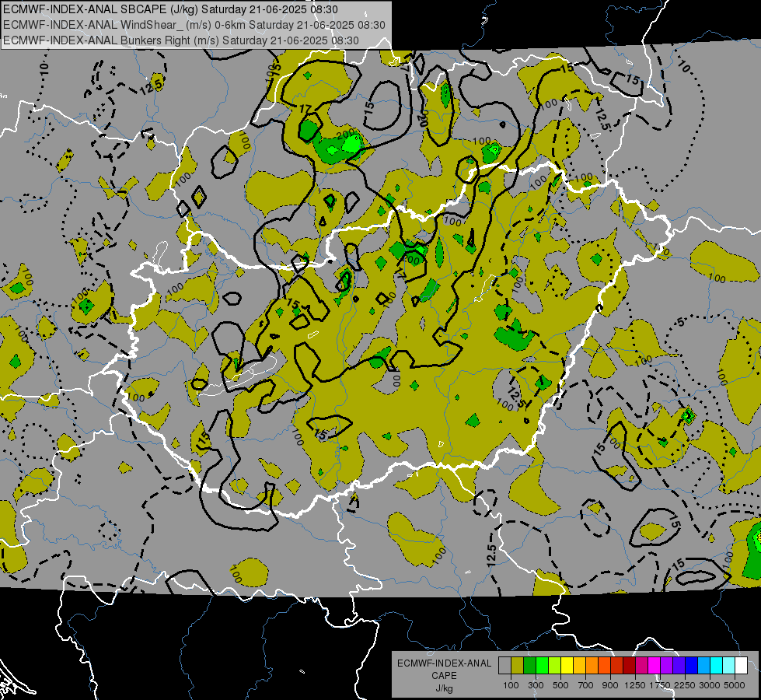The width and height of the screenshot is (761, 700).
Task: Click the dark red swatch in CAPE legend
Action: pos(629,666)
